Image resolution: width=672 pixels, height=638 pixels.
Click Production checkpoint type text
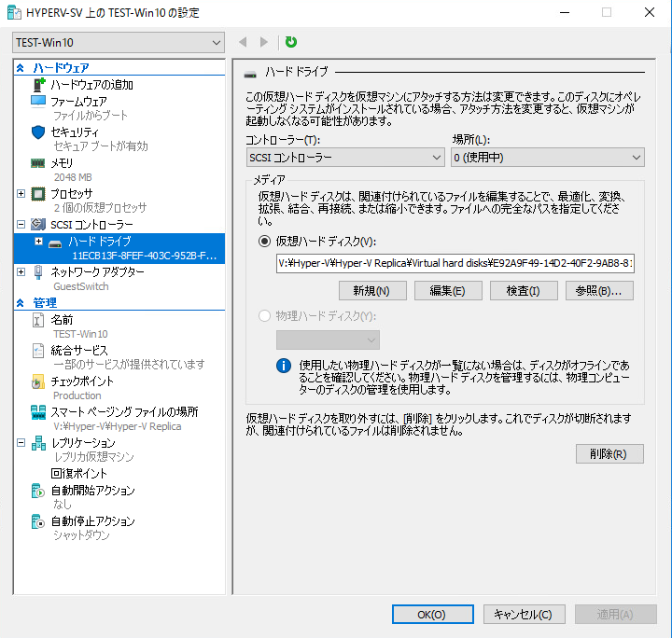[x=77, y=395]
